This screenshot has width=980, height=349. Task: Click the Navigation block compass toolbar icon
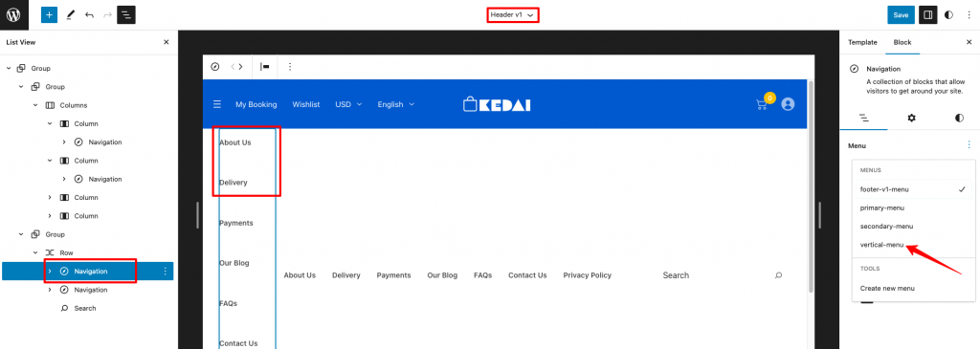tap(215, 67)
